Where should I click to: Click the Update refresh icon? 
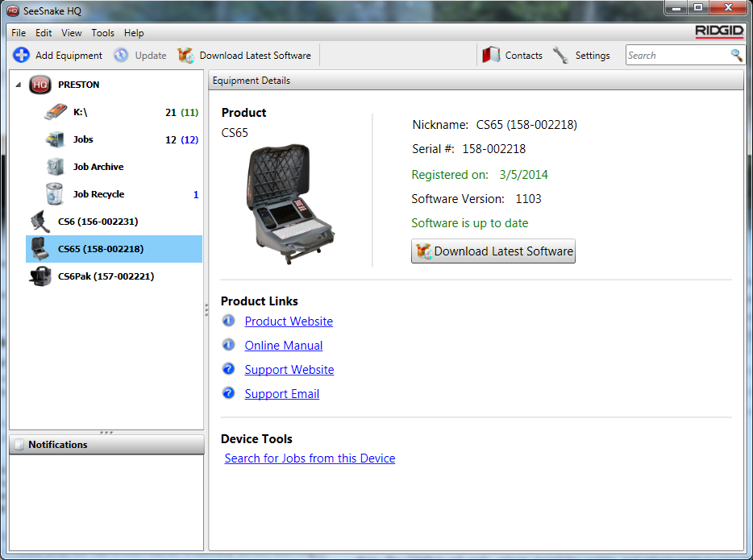point(121,55)
